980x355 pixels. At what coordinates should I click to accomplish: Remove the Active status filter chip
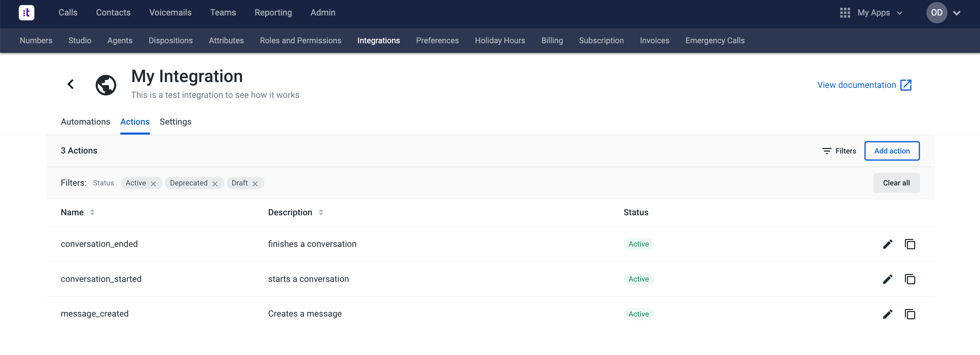coord(153,184)
